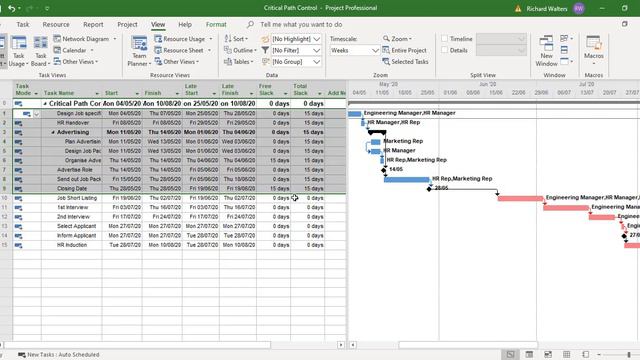This screenshot has height=360, width=640.
Task: Open the Highlight dropdown showing No Highlight
Action: point(316,39)
